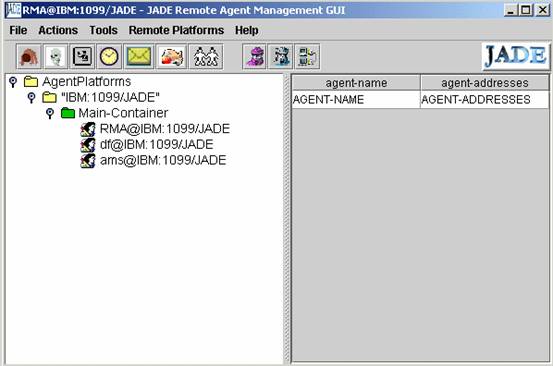Image resolution: width=553 pixels, height=366 pixels.
Task: Click the yellow envelope send-message icon
Action: point(139,56)
